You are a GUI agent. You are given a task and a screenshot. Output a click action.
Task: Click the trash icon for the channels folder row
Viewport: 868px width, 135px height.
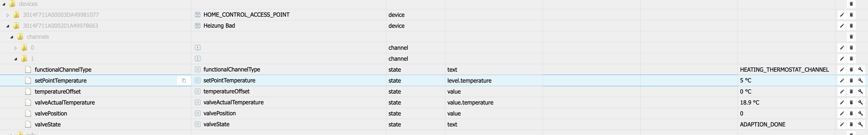(x=851, y=37)
